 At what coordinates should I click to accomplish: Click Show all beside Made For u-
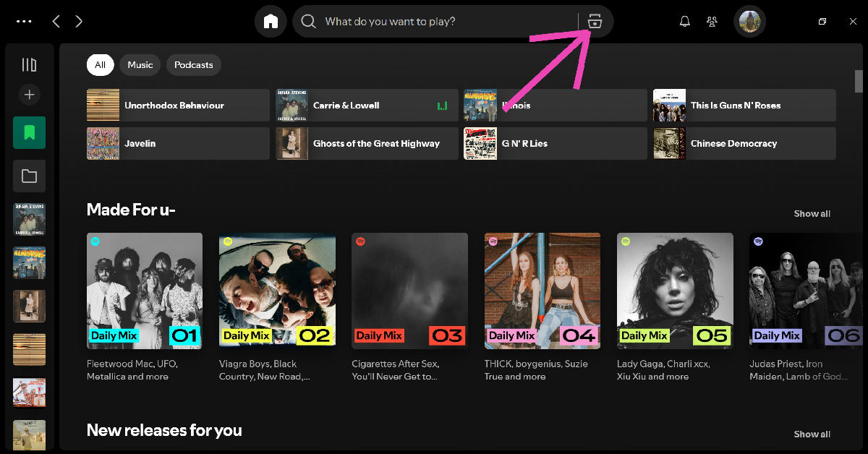[812, 213]
